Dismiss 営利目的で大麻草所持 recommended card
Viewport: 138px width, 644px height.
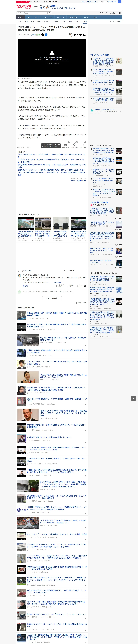click(x=85, y=240)
